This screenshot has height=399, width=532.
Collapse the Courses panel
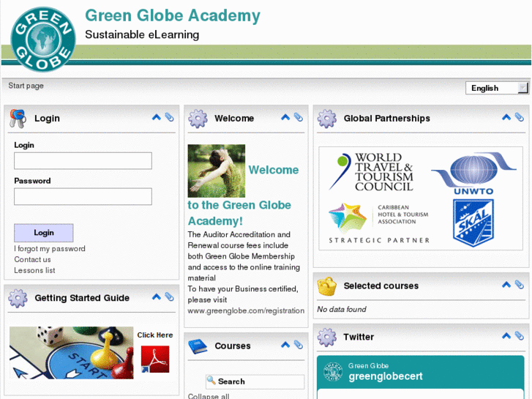[x=285, y=345]
